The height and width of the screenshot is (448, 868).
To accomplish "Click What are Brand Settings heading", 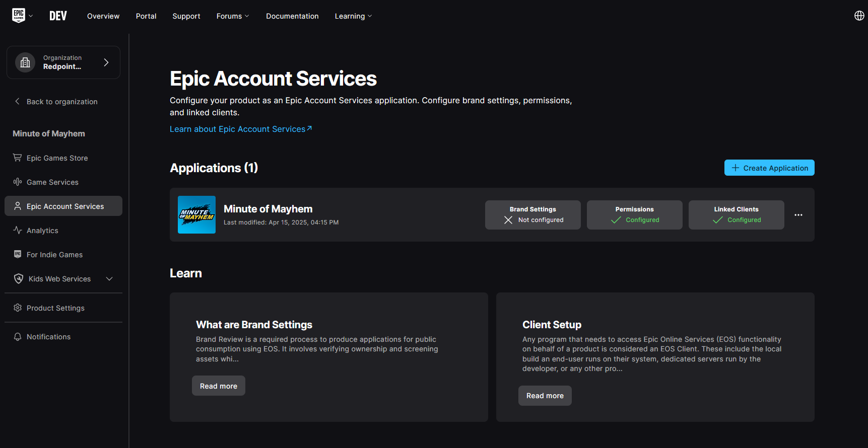I will (x=254, y=325).
